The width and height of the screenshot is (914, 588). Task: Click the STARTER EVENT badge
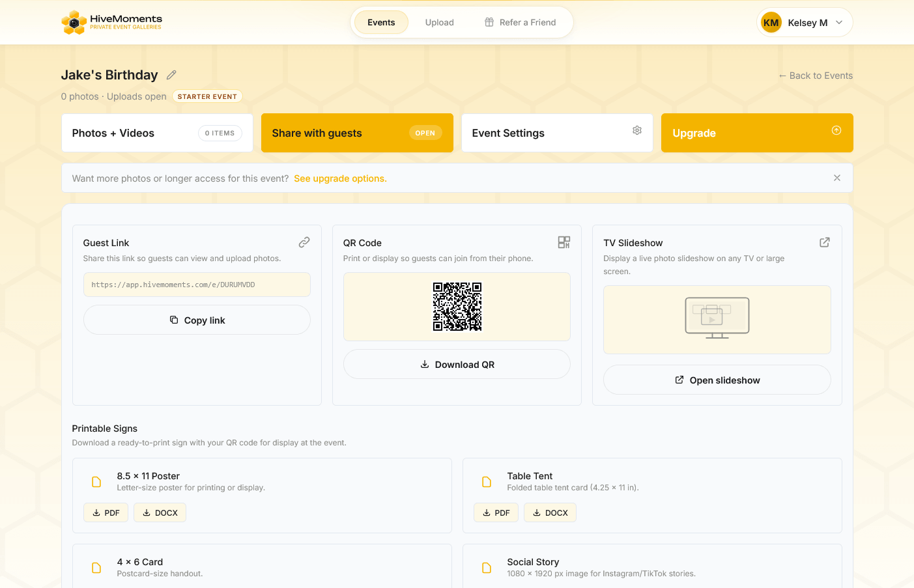(x=207, y=96)
